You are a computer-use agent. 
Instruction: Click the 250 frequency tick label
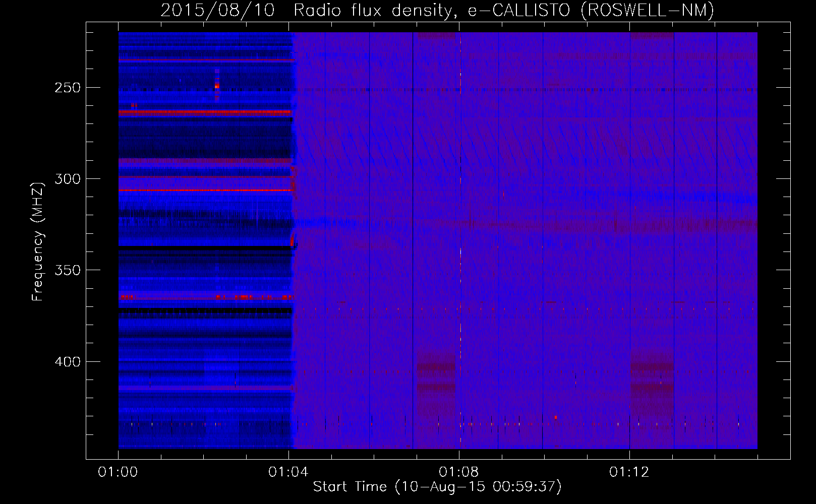coord(68,88)
